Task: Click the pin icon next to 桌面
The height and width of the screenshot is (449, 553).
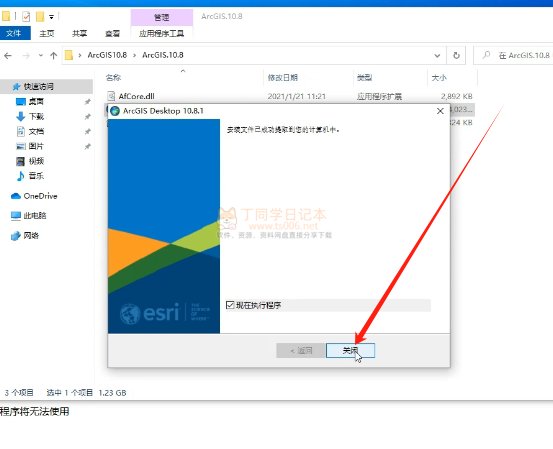Action: pyautogui.click(x=87, y=102)
